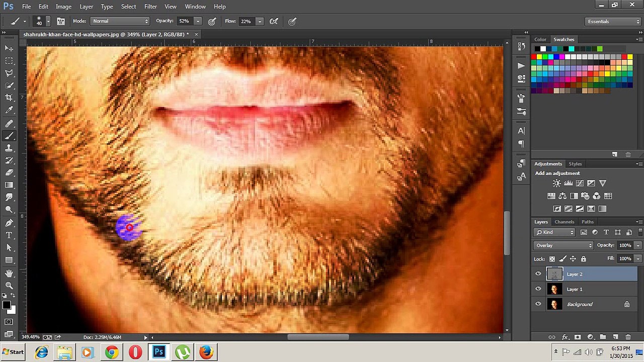Open layer Opacity 100% dropdown arrow
This screenshot has height=362, width=644.
coord(638,245)
